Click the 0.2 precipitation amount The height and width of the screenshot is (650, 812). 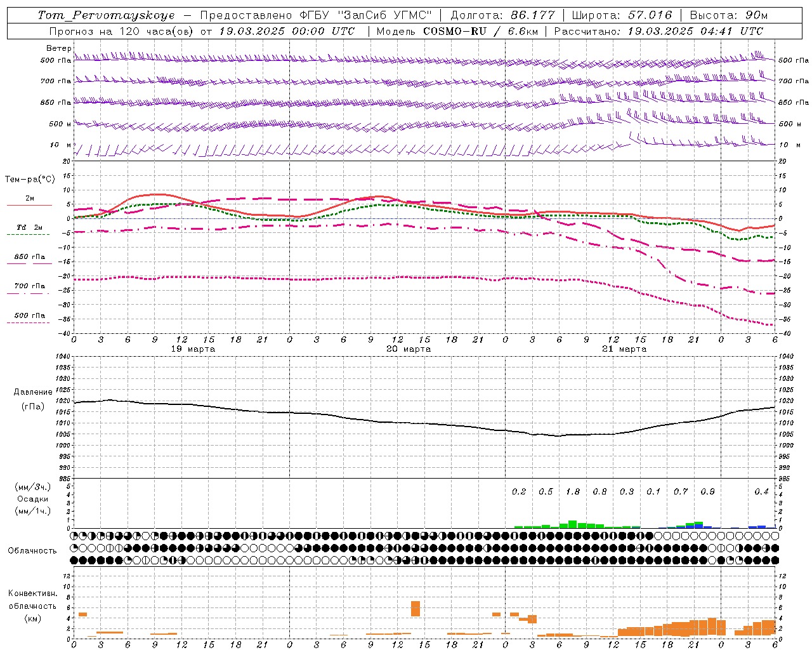519,491
